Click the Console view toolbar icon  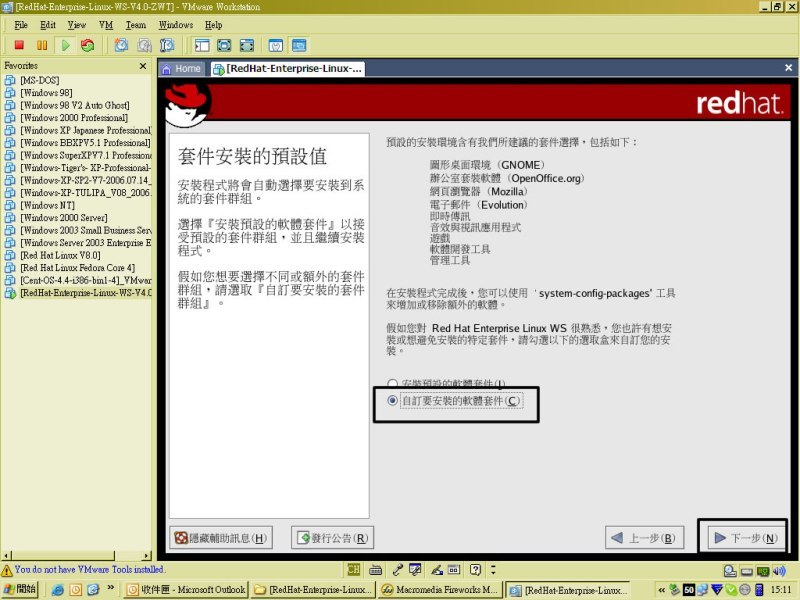[x=299, y=45]
